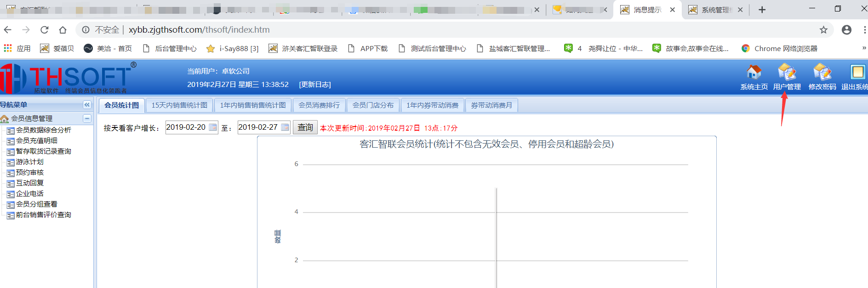View the 不安全 site info icon
Image resolution: width=868 pixels, height=288 pixels.
point(86,30)
